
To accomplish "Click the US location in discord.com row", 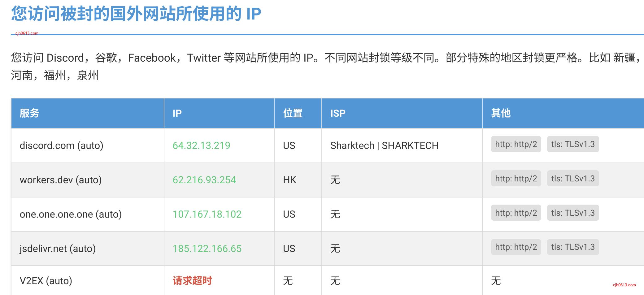I will coord(289,145).
